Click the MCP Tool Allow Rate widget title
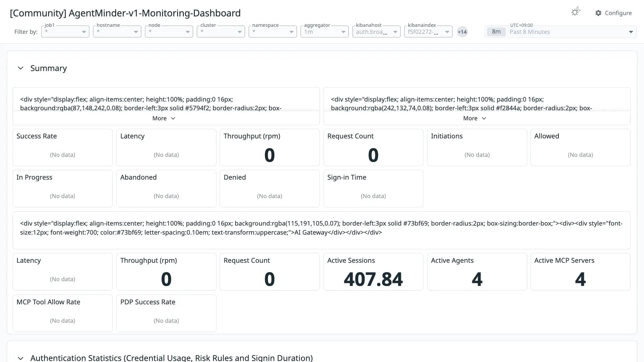Image resolution: width=644 pixels, height=362 pixels. tap(48, 302)
